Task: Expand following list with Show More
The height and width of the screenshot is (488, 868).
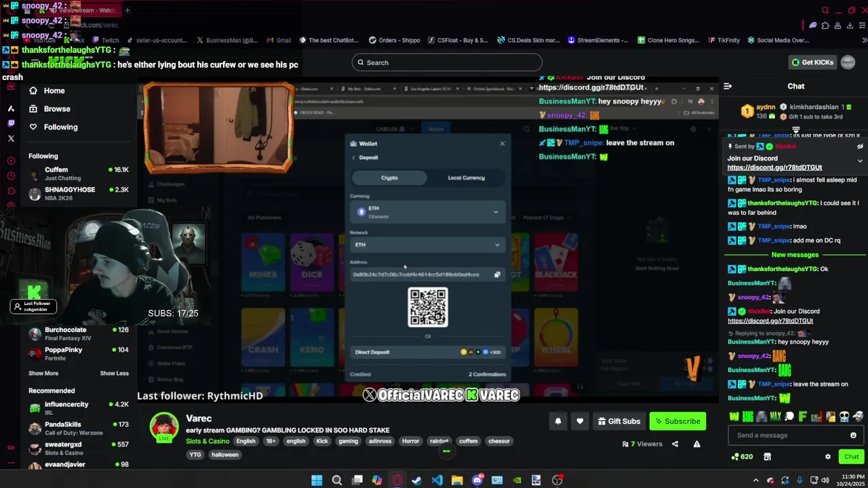Action: 43,373
